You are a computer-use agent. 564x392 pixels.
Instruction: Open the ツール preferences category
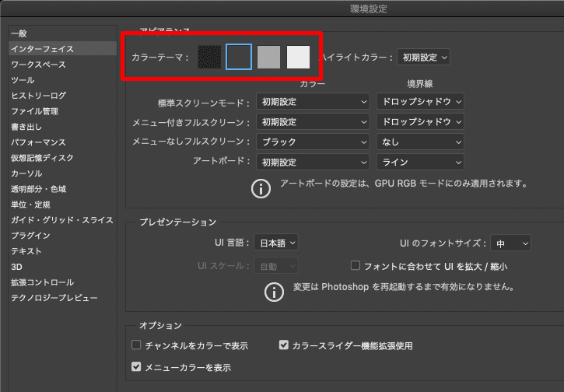coord(62,80)
